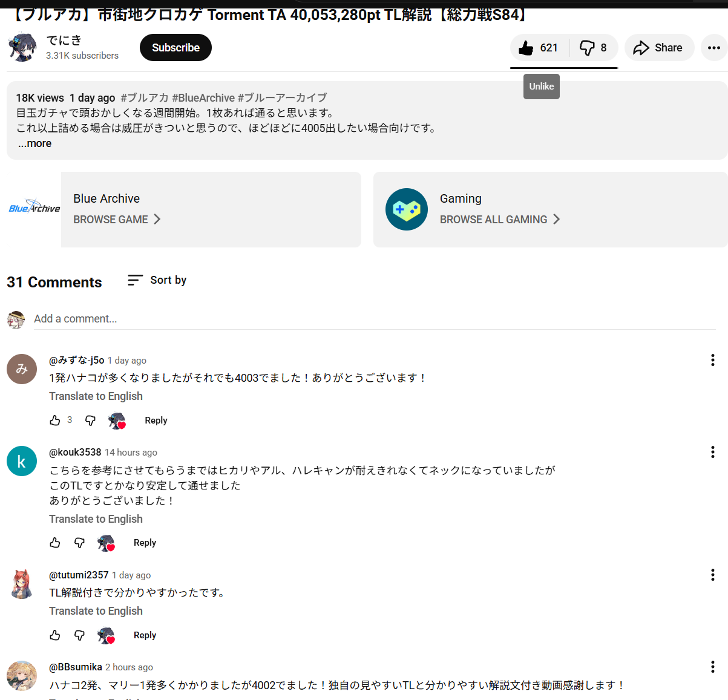Viewport: 728px width, 700px height.
Task: Dislike the @kouk3538 comment
Action: [x=79, y=543]
